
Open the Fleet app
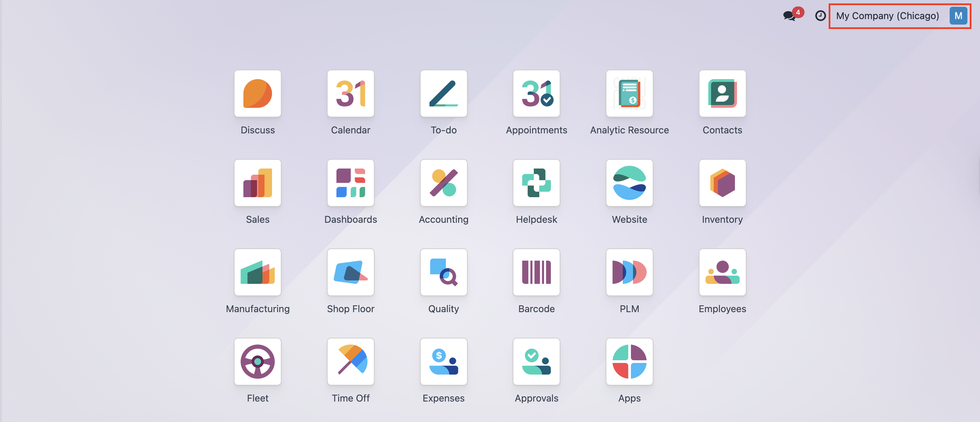[x=257, y=362]
